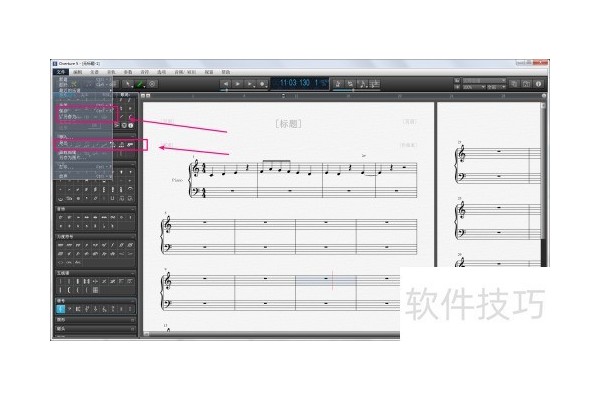The width and height of the screenshot is (600, 400).
Task: Click the Piano instrument label
Action: pyautogui.click(x=178, y=180)
